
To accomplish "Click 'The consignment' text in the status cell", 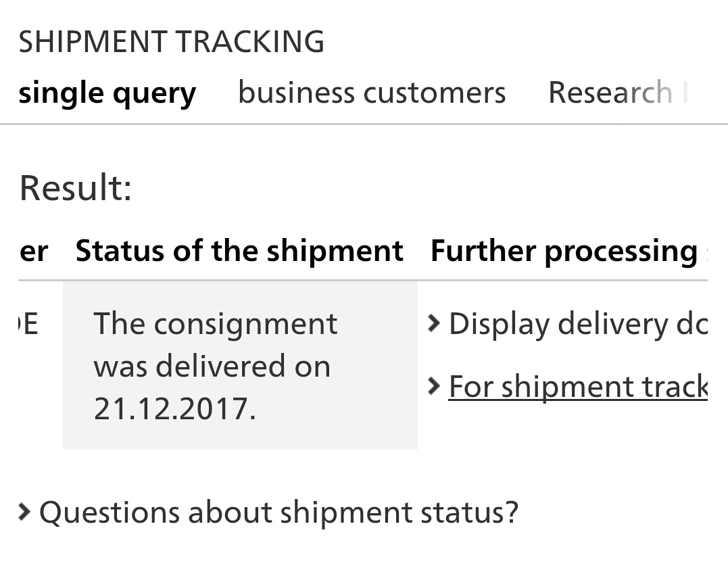I will 216,324.
